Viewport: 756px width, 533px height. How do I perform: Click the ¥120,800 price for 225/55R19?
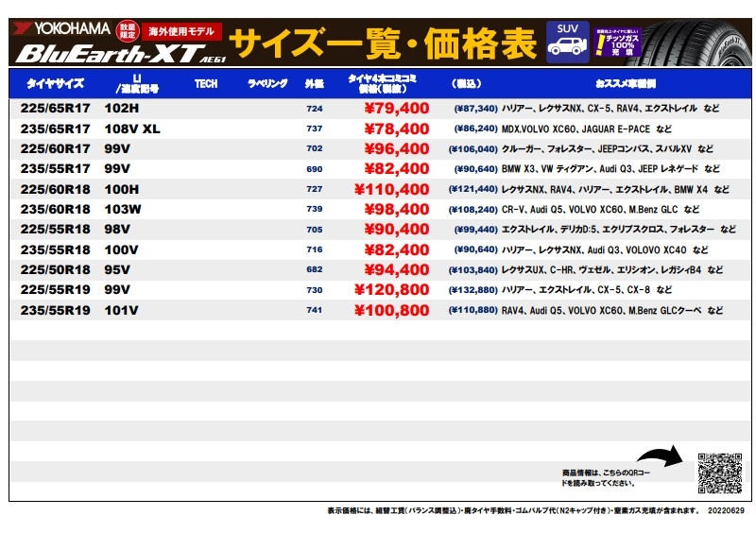click(x=396, y=290)
